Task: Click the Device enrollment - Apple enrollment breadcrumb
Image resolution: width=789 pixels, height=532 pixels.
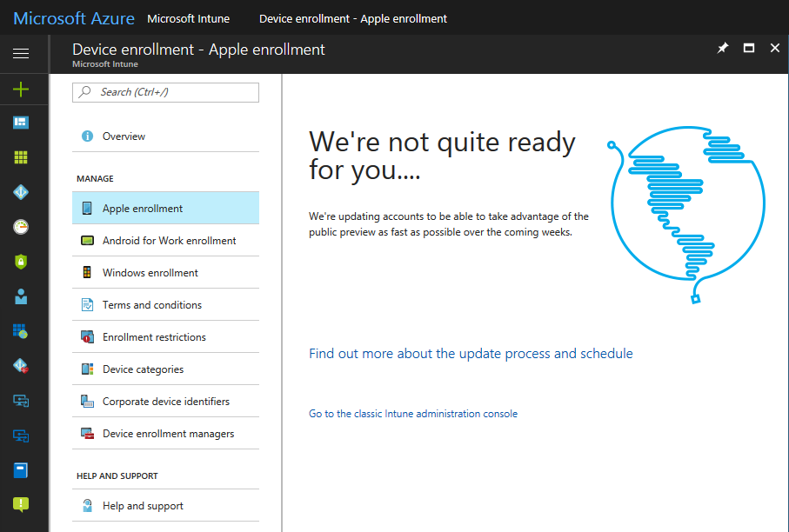Action: (352, 18)
